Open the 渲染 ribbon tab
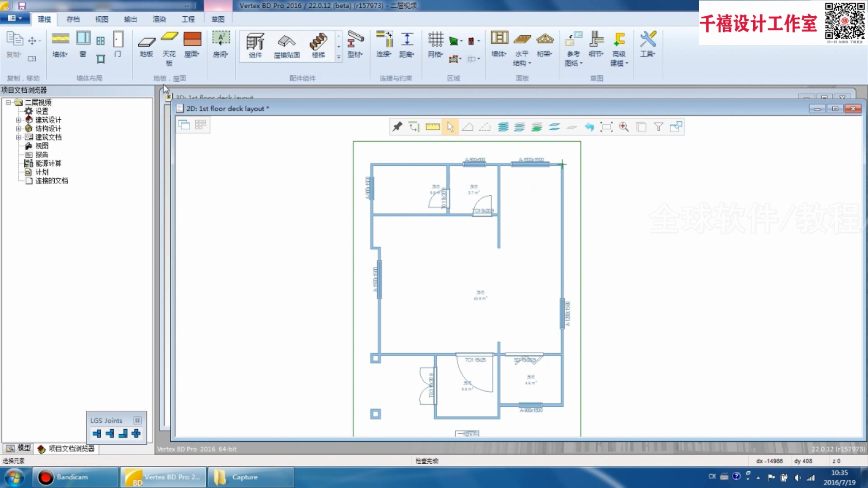868x488 pixels. (x=159, y=19)
